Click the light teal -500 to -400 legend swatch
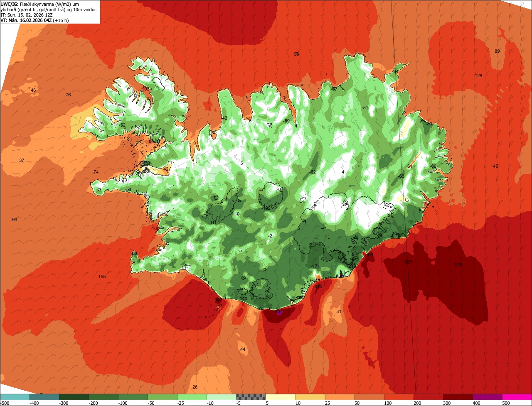 [15, 397]
